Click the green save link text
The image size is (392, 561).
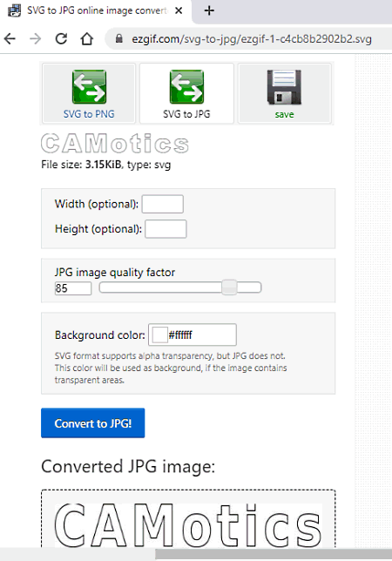coord(284,114)
